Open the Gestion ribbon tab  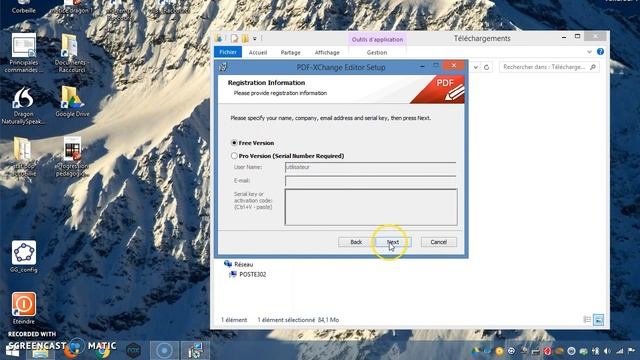pyautogui.click(x=377, y=52)
